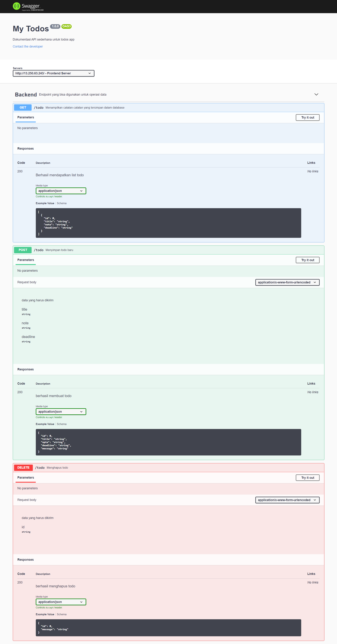Select Example Value tab in POST response
This screenshot has width=337, height=644.
[45, 424]
